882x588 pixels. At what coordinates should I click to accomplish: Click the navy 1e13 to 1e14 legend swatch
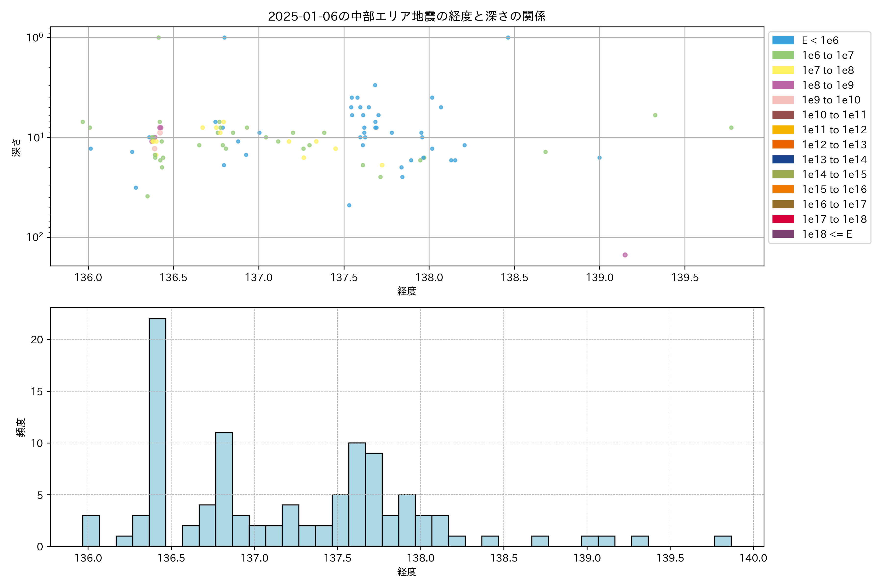click(783, 159)
